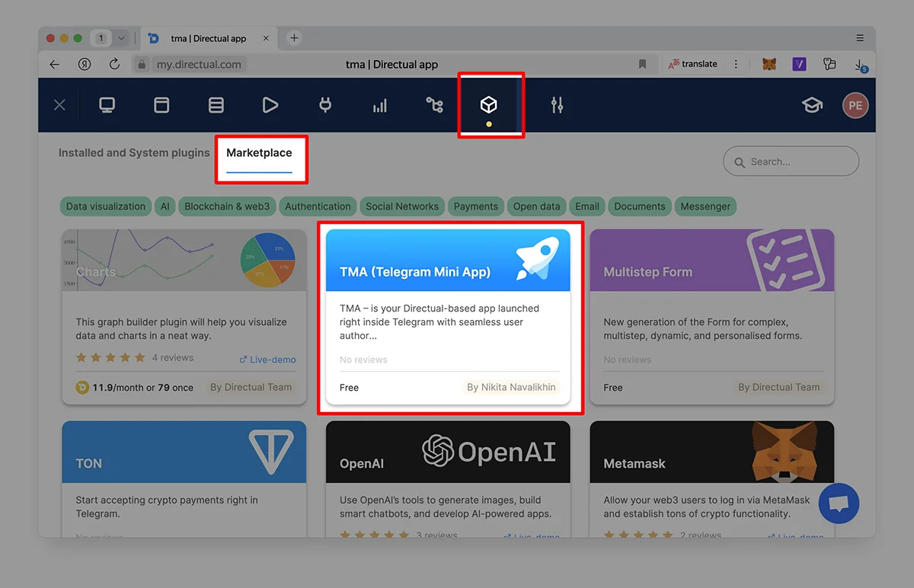
Task: Filter by Payments tag
Action: pyautogui.click(x=476, y=206)
